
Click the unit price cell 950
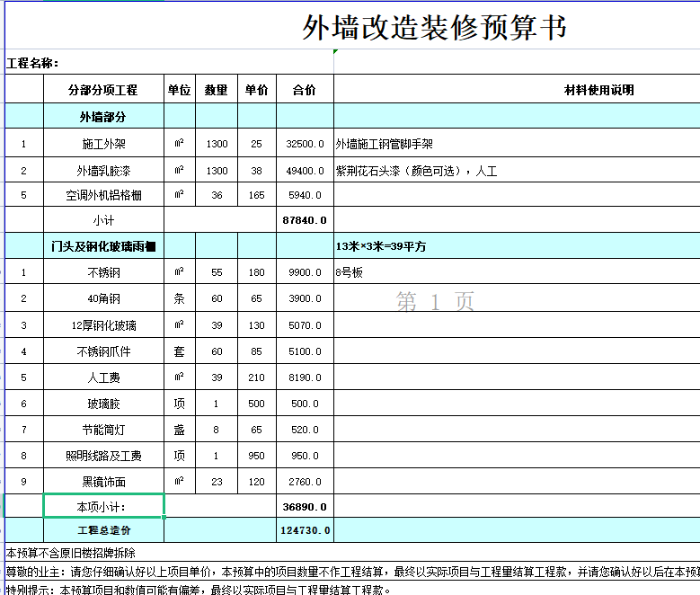coord(257,455)
